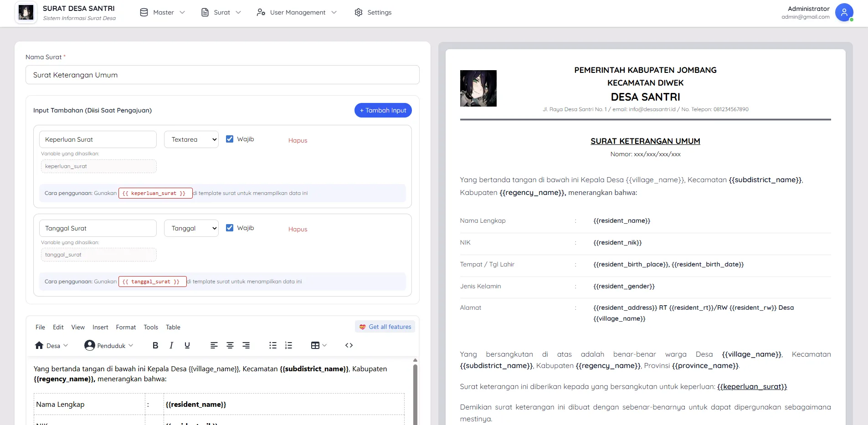Click the keperluan_surat variable field
The image size is (868, 425).
pos(99,166)
